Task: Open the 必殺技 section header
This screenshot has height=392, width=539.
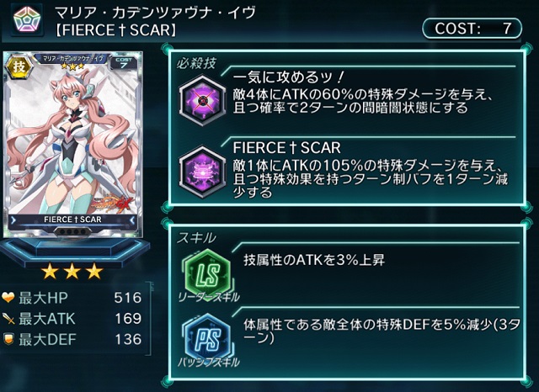Action: [196, 63]
